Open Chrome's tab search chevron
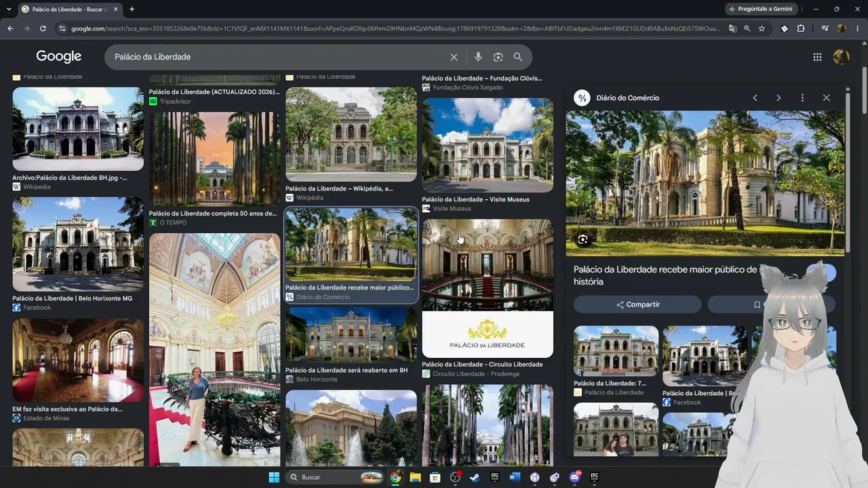Image resolution: width=868 pixels, height=488 pixels. [x=9, y=9]
